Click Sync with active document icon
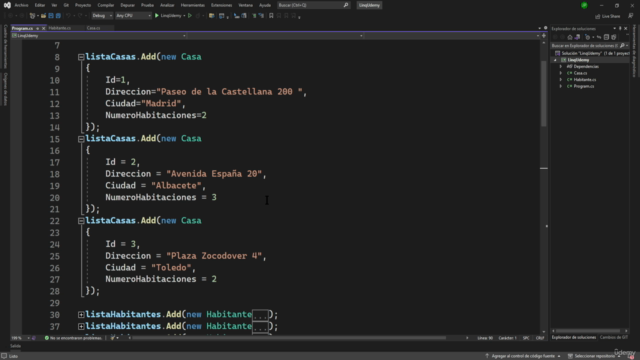The width and height of the screenshot is (640, 360). (599, 37)
